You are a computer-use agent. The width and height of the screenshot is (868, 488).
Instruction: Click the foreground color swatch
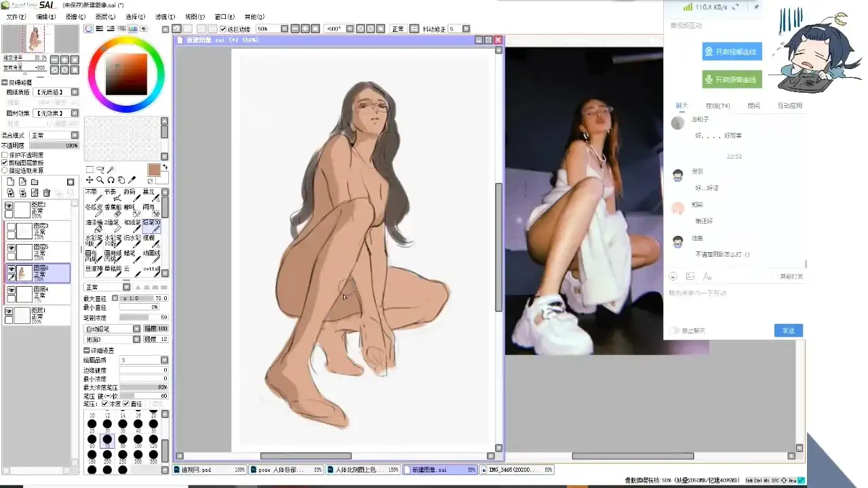tap(154, 169)
